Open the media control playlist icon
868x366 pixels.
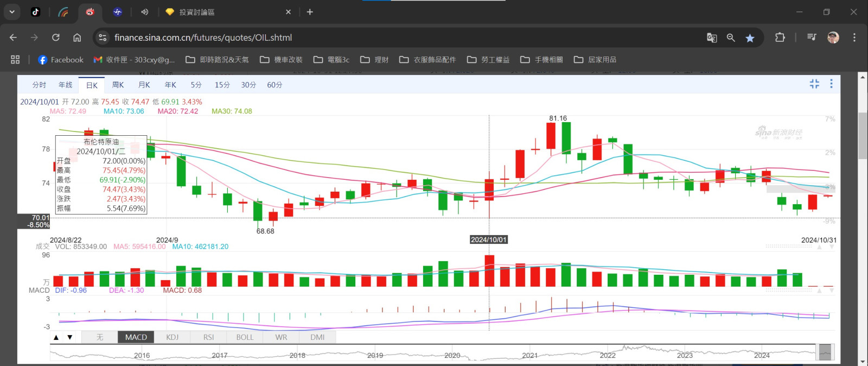pos(812,37)
